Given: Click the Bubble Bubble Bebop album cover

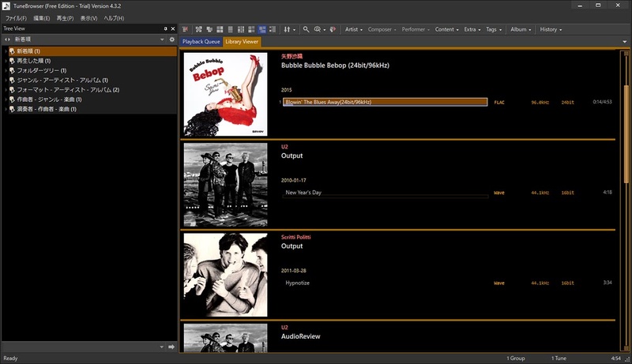Looking at the screenshot, I should (x=225, y=94).
